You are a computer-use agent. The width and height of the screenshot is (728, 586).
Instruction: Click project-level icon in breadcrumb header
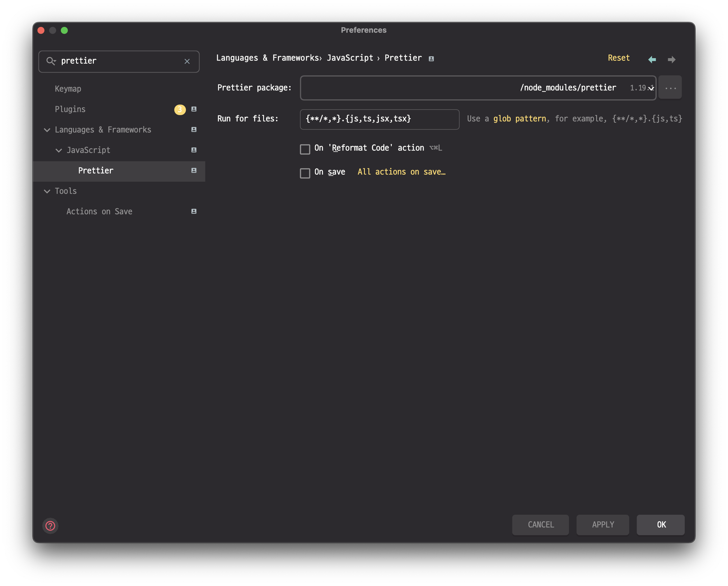click(431, 59)
